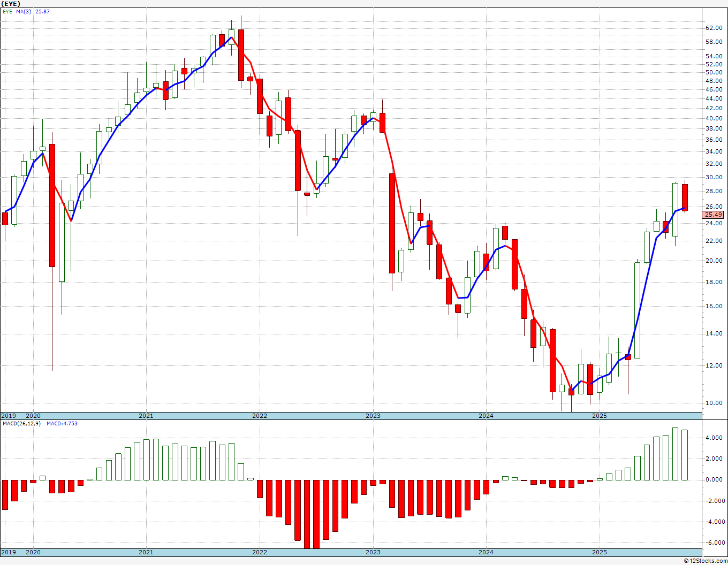The width and height of the screenshot is (728, 565).
Task: Click the 10.00 price axis label
Action: (x=714, y=403)
